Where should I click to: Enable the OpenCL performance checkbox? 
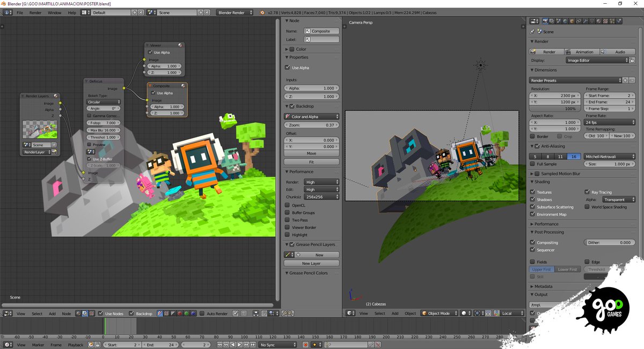pyautogui.click(x=288, y=205)
